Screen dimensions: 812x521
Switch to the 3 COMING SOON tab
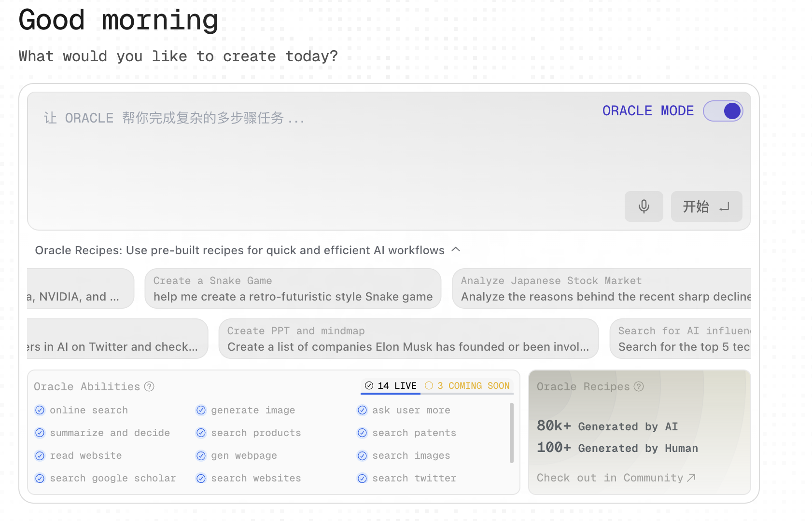pos(467,385)
